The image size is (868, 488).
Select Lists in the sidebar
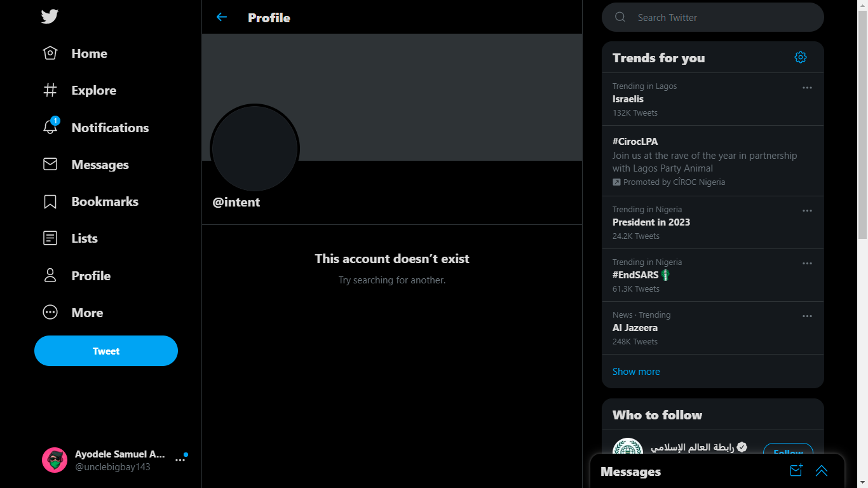coord(85,238)
